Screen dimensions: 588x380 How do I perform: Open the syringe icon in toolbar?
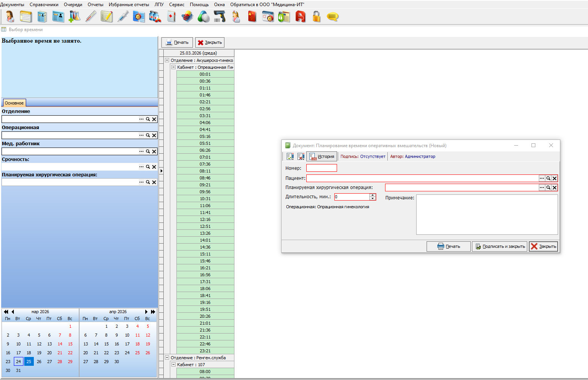click(123, 17)
